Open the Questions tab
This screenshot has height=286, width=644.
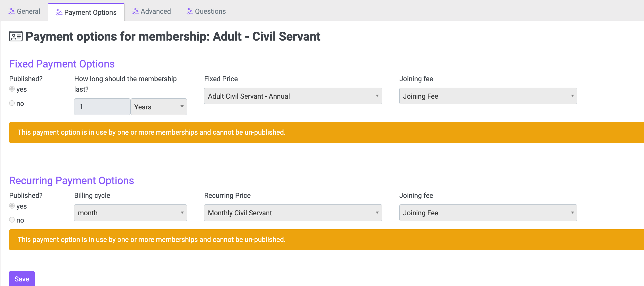coord(206,11)
